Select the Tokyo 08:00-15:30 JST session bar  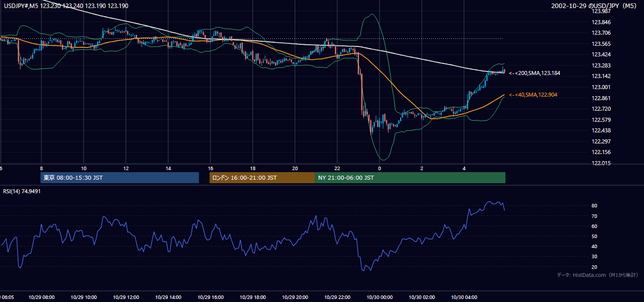pyautogui.click(x=120, y=178)
